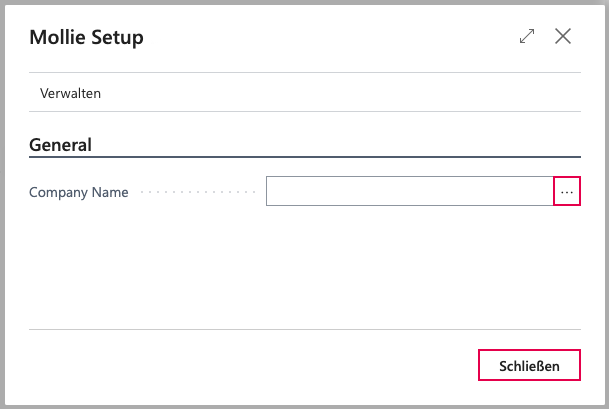Click the Mollie Setup title text
The width and height of the screenshot is (609, 409).
pos(87,38)
